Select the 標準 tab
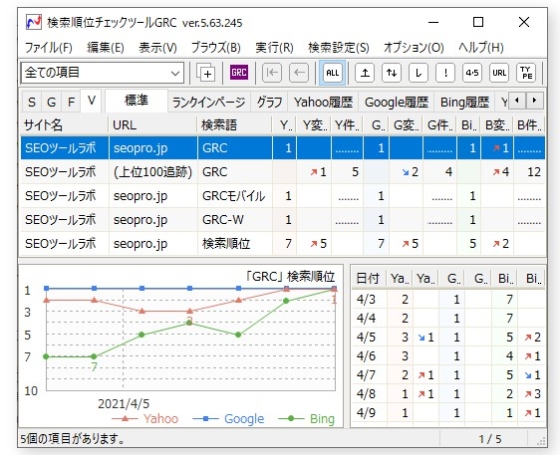Viewport: 560px width, 455px height. click(x=136, y=101)
